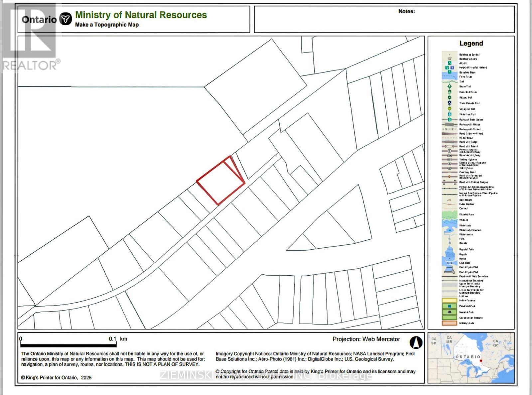Open the Ontario locator inset map
532x395 pixels.
pyautogui.click(x=471, y=358)
